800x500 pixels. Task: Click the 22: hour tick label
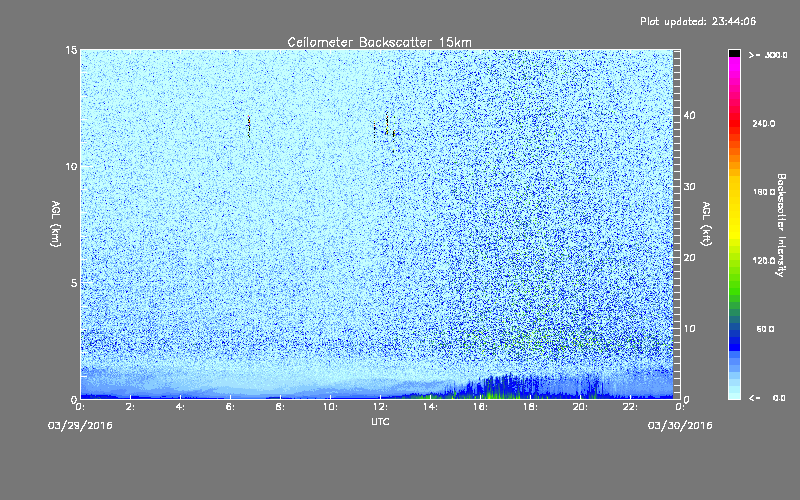[x=630, y=407]
